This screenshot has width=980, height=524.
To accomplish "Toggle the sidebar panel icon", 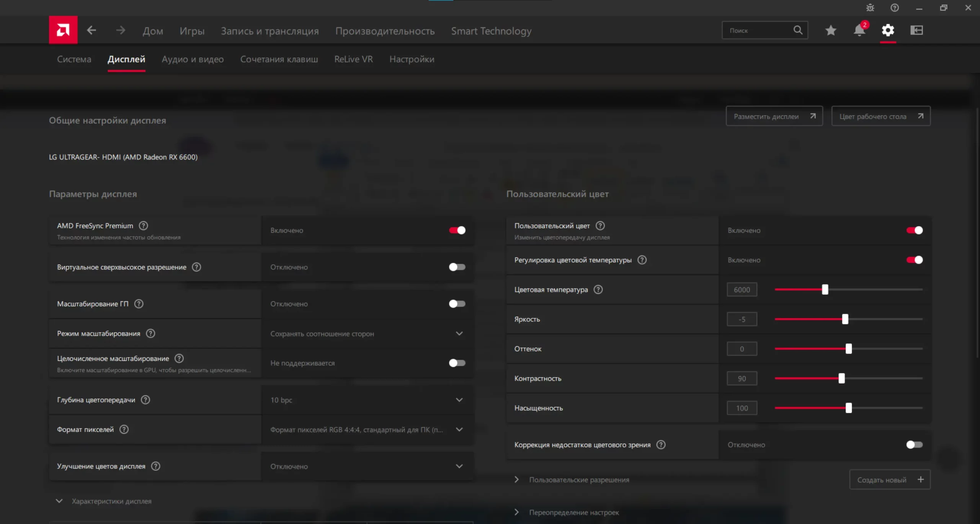I will pos(916,30).
